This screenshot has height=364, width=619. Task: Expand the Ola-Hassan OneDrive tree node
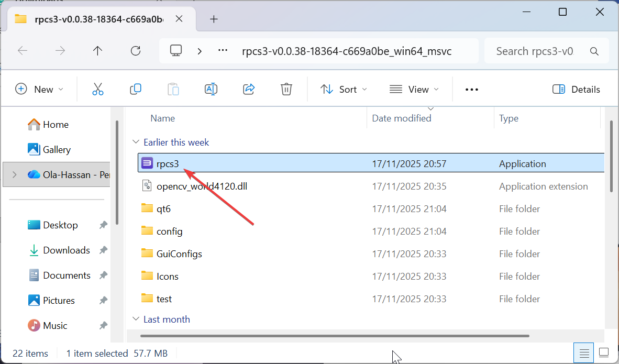[15, 174]
